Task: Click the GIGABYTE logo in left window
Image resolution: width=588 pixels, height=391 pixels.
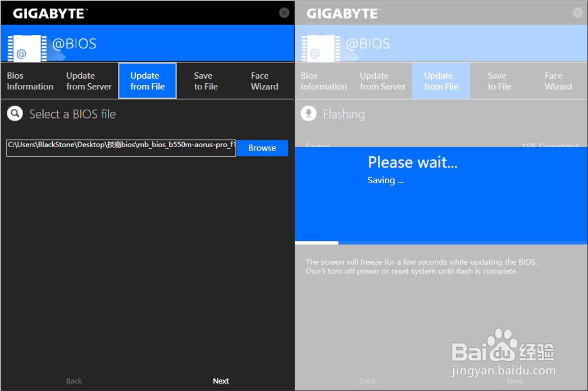Action: pyautogui.click(x=50, y=13)
